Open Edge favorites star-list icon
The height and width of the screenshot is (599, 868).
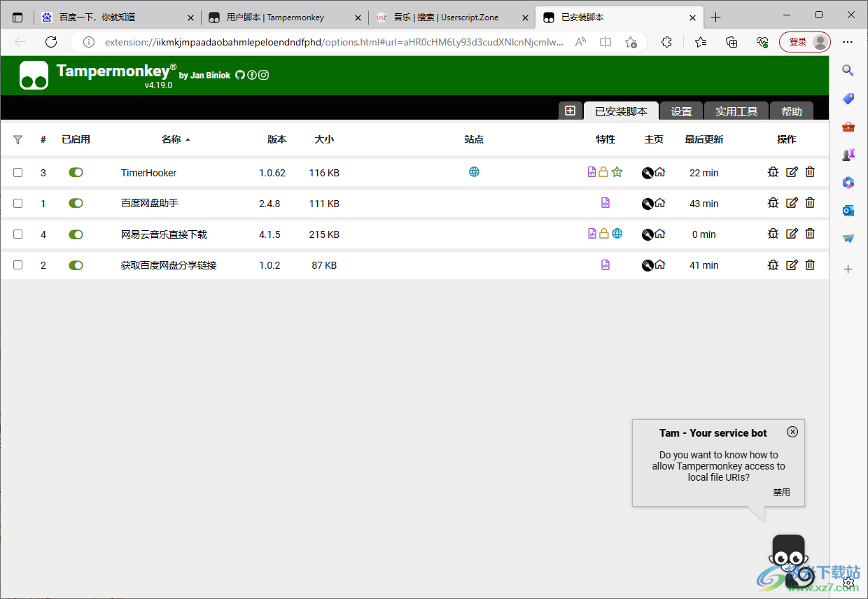pos(701,42)
